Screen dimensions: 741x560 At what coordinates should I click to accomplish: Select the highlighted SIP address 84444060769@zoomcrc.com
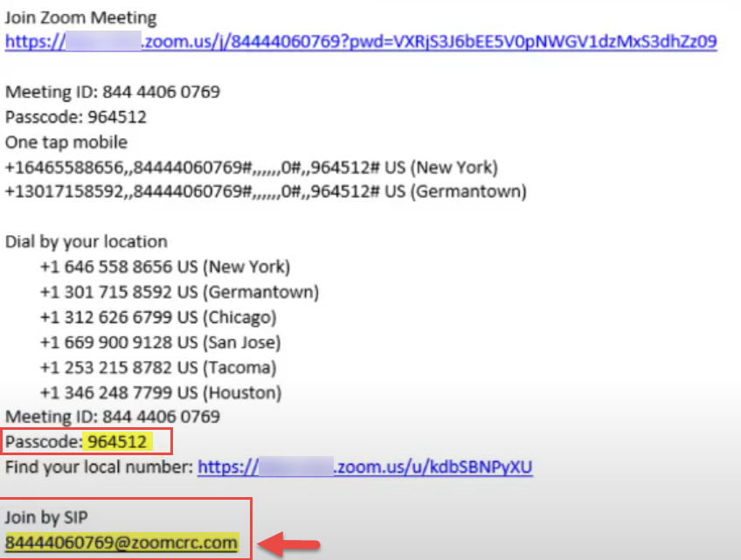click(x=122, y=542)
